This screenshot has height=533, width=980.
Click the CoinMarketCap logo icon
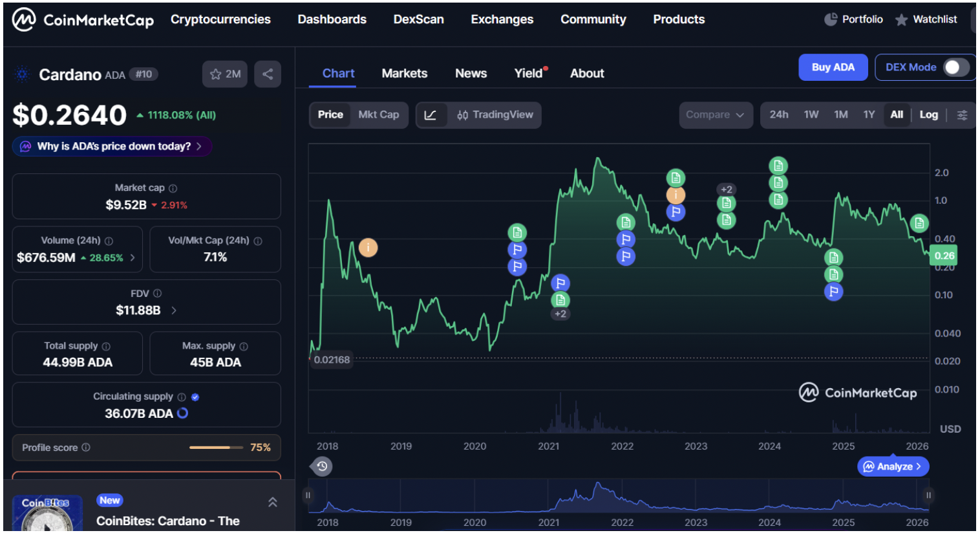click(x=24, y=19)
